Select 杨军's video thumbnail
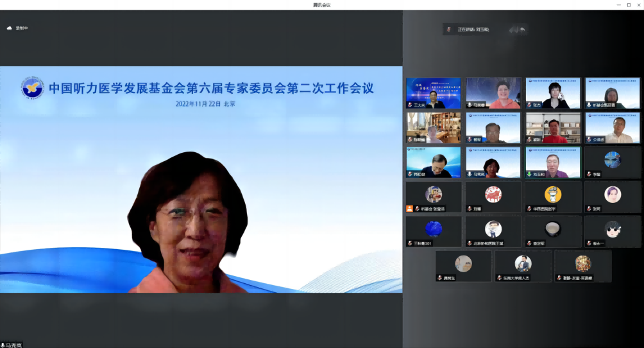644x348 pixels. point(493,128)
